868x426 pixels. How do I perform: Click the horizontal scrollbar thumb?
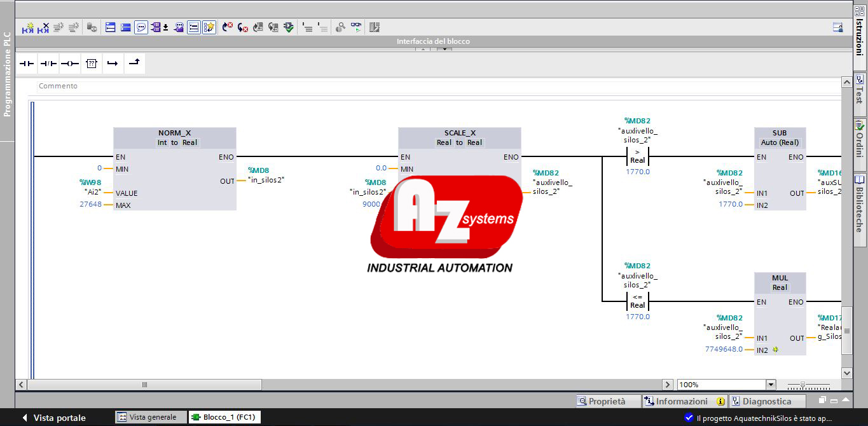(x=144, y=385)
